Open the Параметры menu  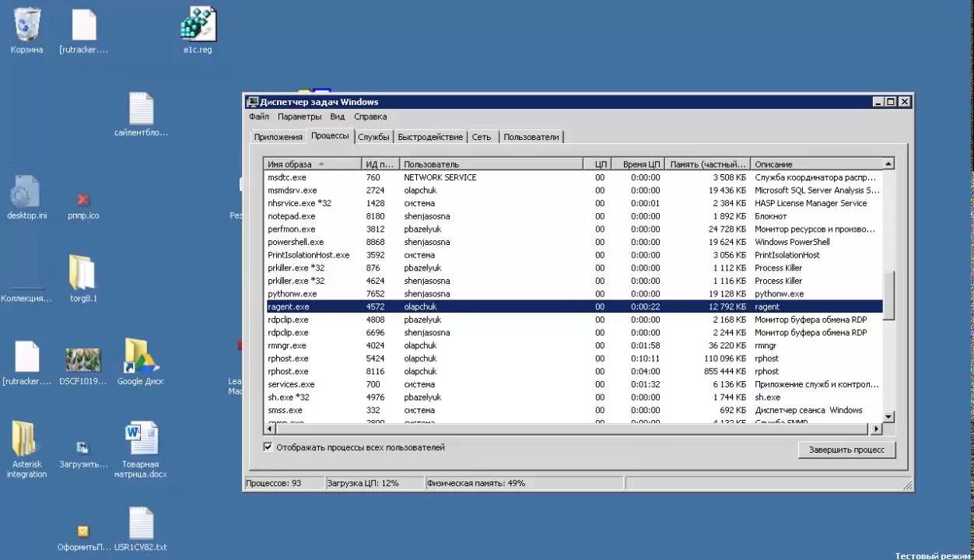[300, 117]
